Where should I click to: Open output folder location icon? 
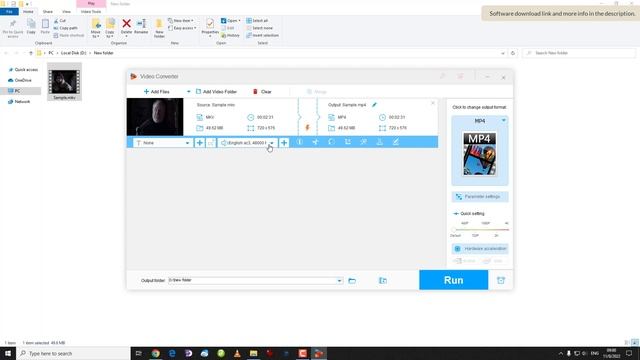pos(383,281)
